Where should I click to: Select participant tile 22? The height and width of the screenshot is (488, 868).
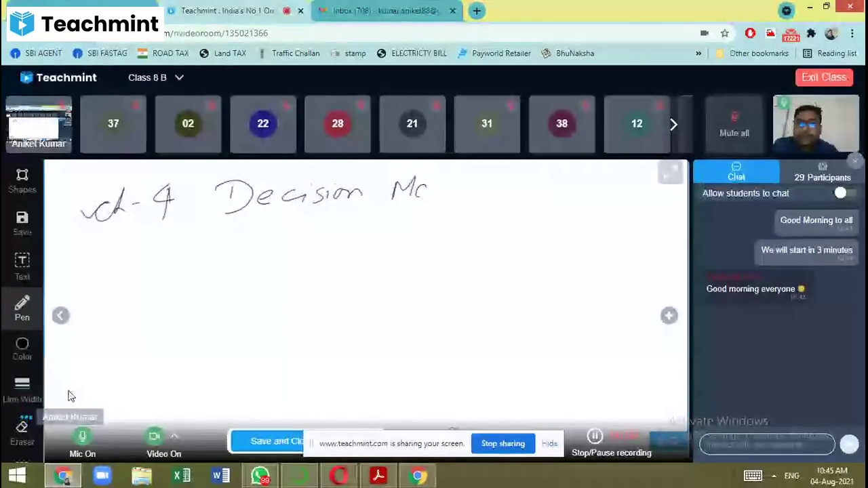point(263,124)
